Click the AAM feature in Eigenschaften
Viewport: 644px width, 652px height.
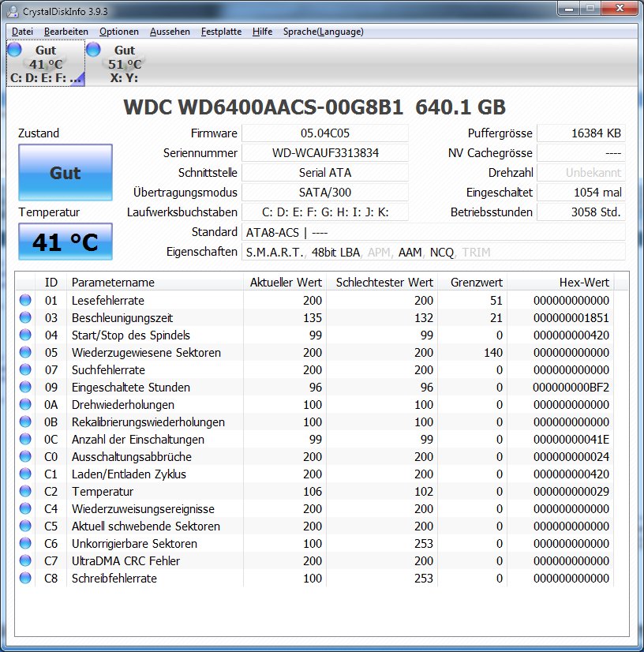pyautogui.click(x=410, y=253)
